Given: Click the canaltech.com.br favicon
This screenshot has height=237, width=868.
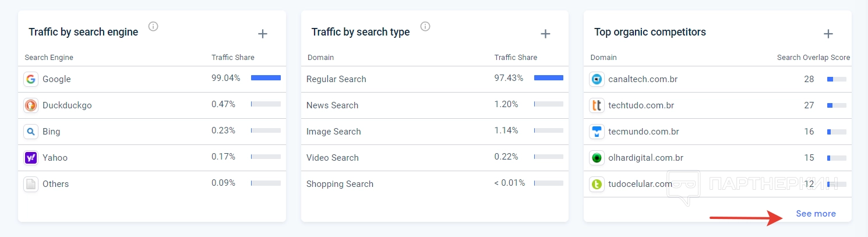Looking at the screenshot, I should point(597,79).
